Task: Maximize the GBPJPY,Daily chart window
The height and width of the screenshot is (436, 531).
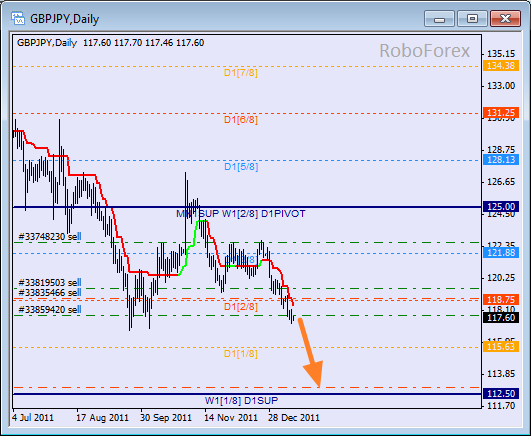Action: pos(472,19)
